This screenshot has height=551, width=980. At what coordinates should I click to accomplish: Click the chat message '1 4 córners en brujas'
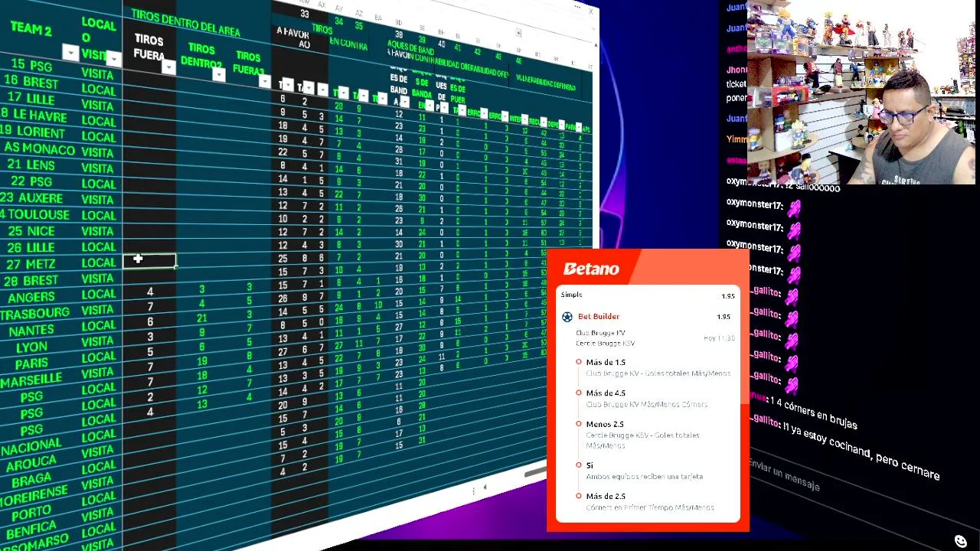(x=813, y=412)
